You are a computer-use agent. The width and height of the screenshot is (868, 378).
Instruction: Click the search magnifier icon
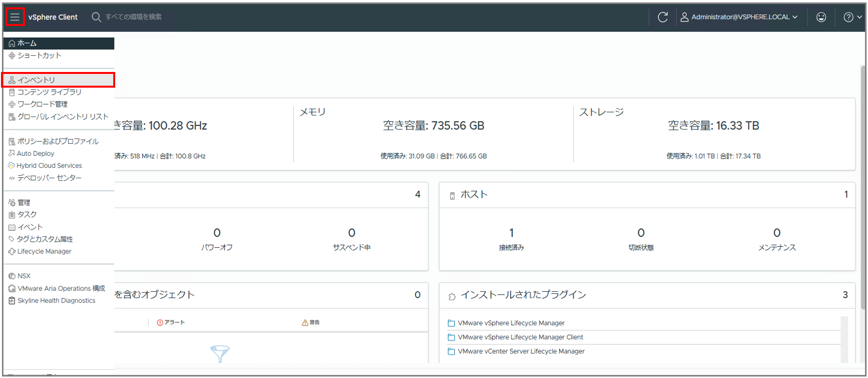point(96,17)
